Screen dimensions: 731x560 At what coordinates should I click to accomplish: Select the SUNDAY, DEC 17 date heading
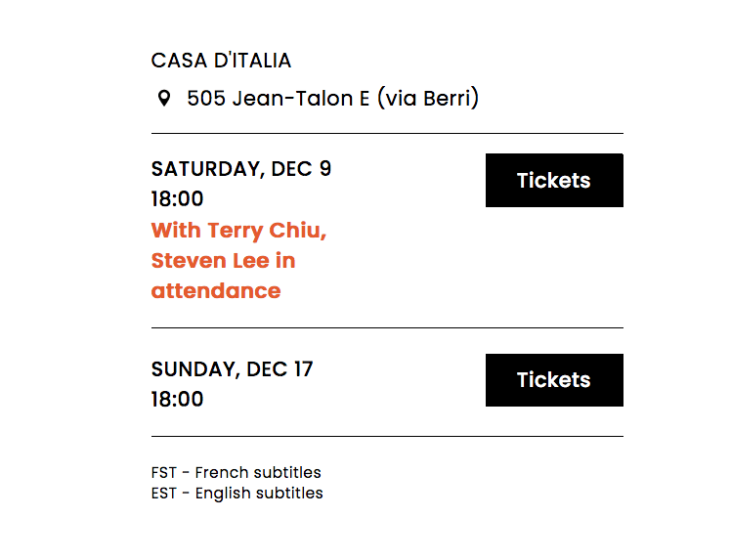click(232, 369)
